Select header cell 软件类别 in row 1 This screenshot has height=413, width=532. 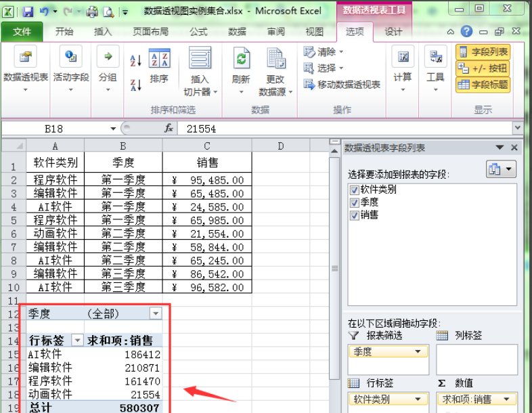click(x=56, y=162)
